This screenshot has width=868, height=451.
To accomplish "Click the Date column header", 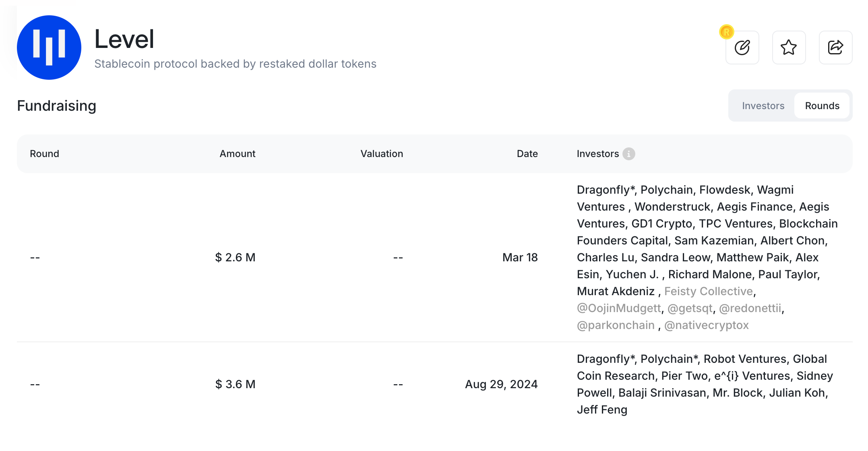I will pyautogui.click(x=527, y=154).
